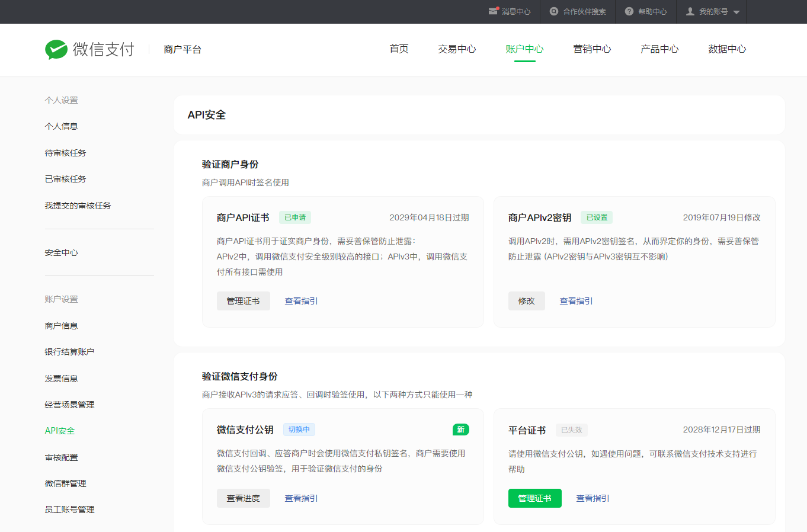Switch to 数据中心 navigation tab

click(727, 49)
